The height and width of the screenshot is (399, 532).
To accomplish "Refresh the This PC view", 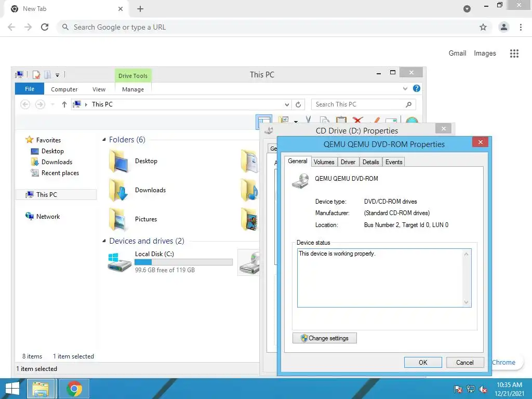I will (x=298, y=104).
